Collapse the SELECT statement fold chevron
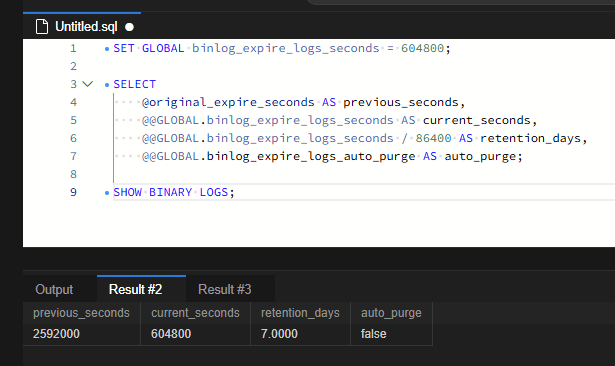This screenshot has height=366, width=615. (x=87, y=84)
